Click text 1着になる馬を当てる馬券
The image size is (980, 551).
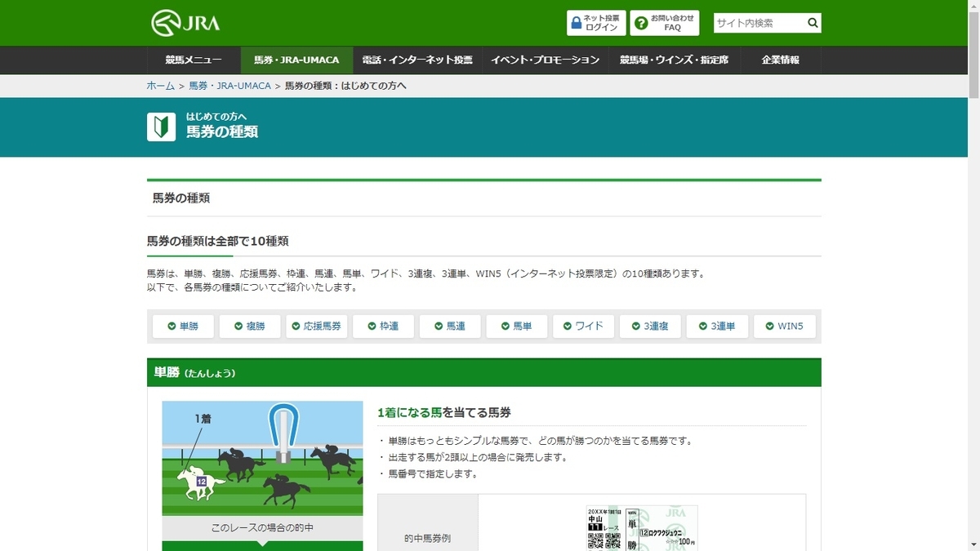click(444, 413)
